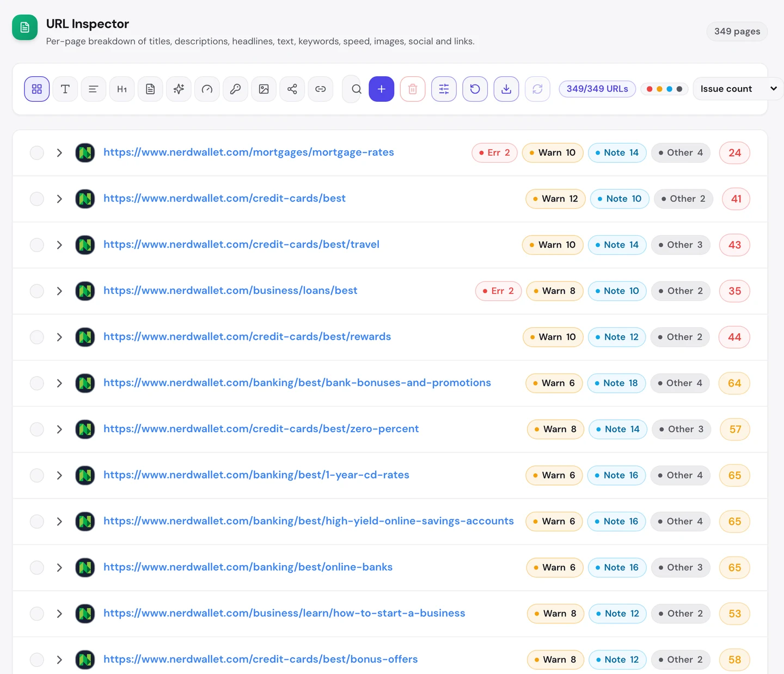Open the H1 headlines tab

(x=122, y=89)
